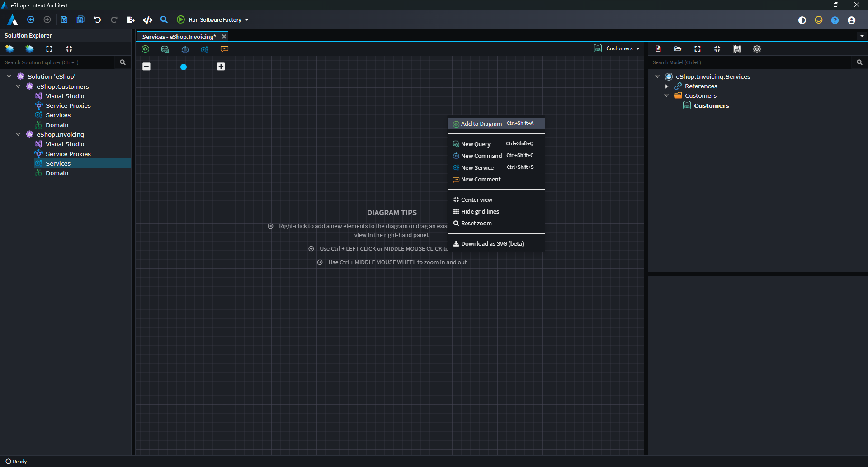Open the user account icon
The height and width of the screenshot is (467, 868).
click(851, 20)
